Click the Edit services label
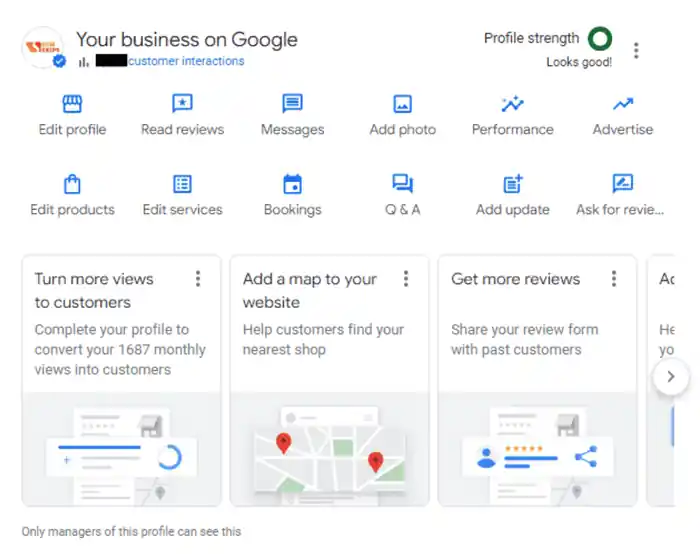The image size is (700, 554). pos(183,209)
